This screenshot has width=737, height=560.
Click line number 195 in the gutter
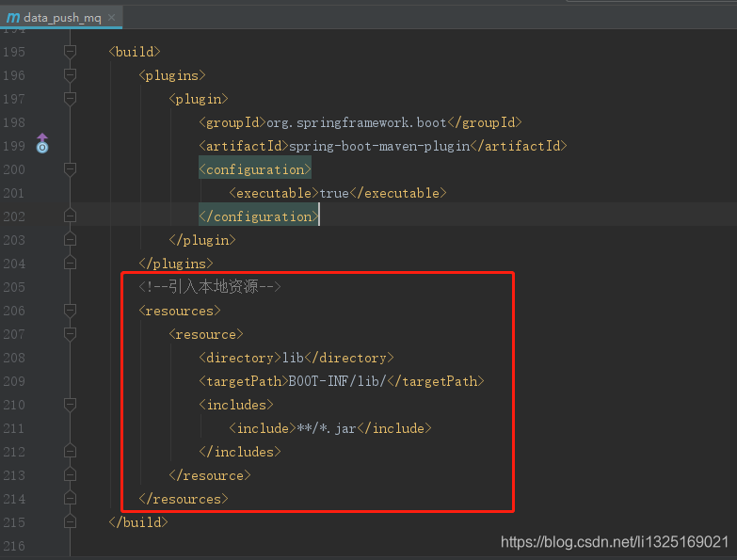[x=14, y=52]
